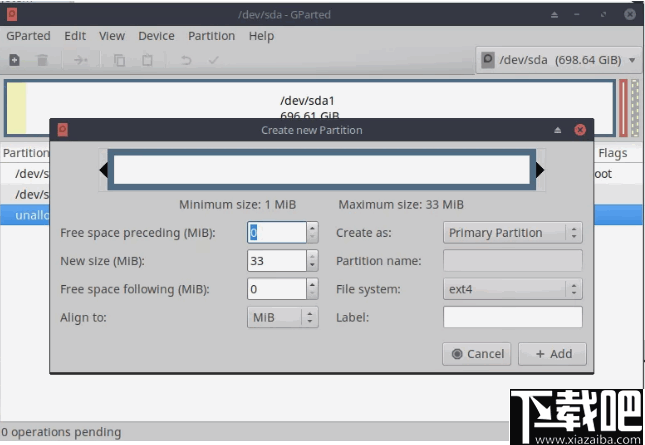The height and width of the screenshot is (445, 645).
Task: Decrease Free space following value
Action: [313, 294]
